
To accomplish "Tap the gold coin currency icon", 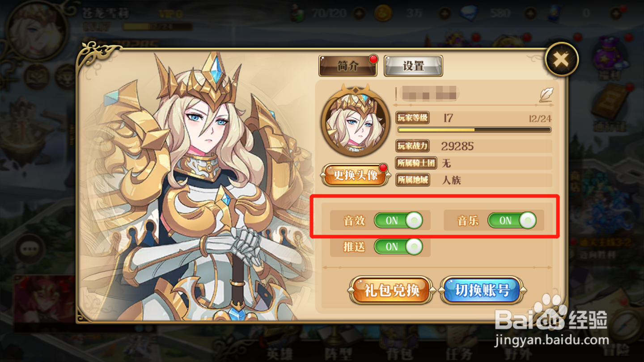I will pyautogui.click(x=383, y=13).
